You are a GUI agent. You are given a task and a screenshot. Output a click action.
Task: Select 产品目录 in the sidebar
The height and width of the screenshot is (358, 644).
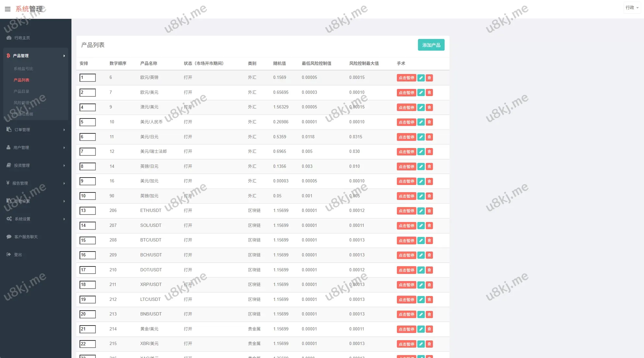[21, 91]
